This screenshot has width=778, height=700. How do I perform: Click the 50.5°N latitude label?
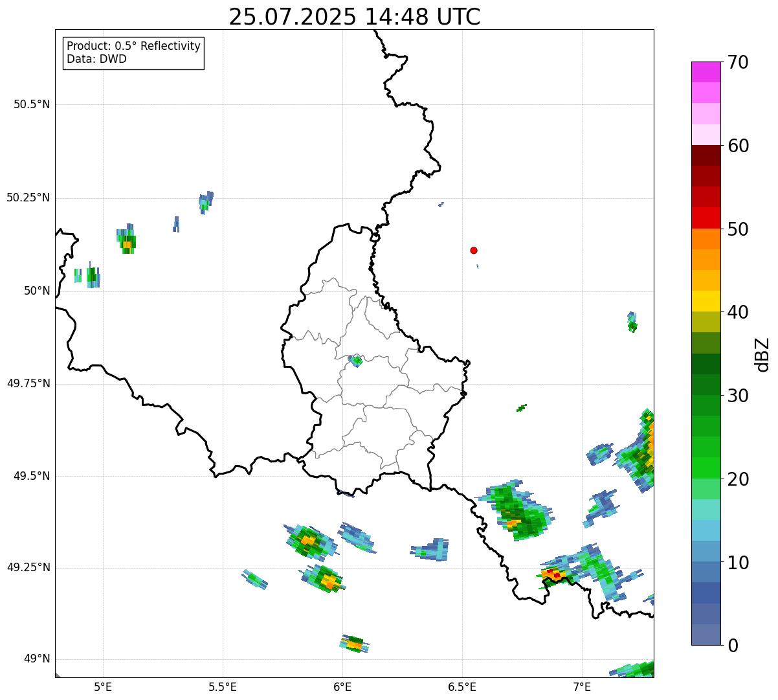point(32,104)
